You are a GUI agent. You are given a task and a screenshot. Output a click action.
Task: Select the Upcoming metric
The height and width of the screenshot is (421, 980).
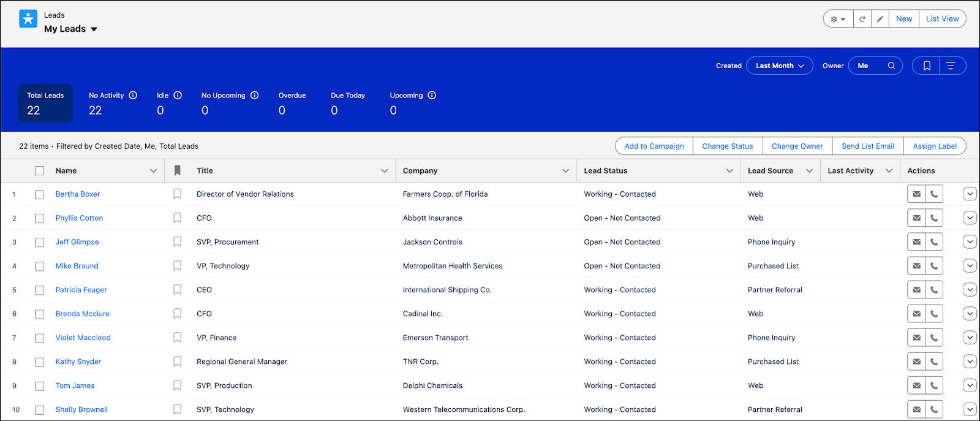pyautogui.click(x=412, y=103)
